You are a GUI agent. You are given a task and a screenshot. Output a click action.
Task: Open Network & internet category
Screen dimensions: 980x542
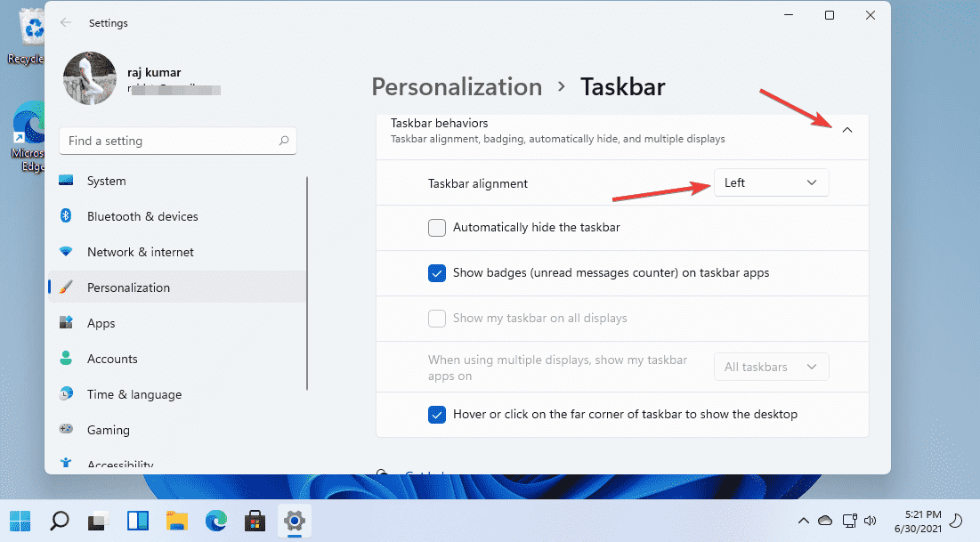pyautogui.click(x=177, y=252)
